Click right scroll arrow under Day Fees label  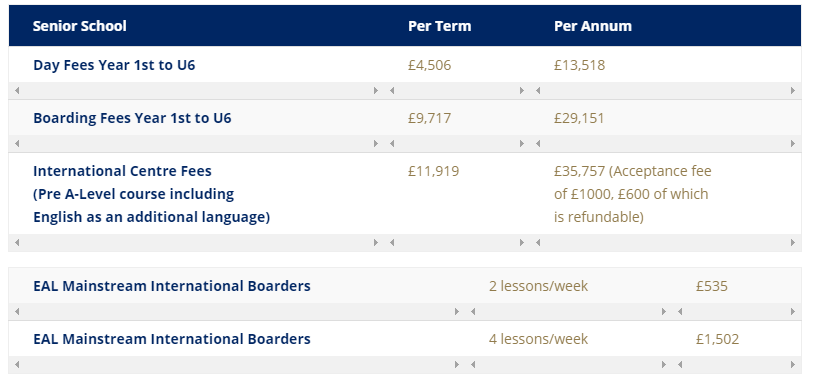[x=376, y=91]
